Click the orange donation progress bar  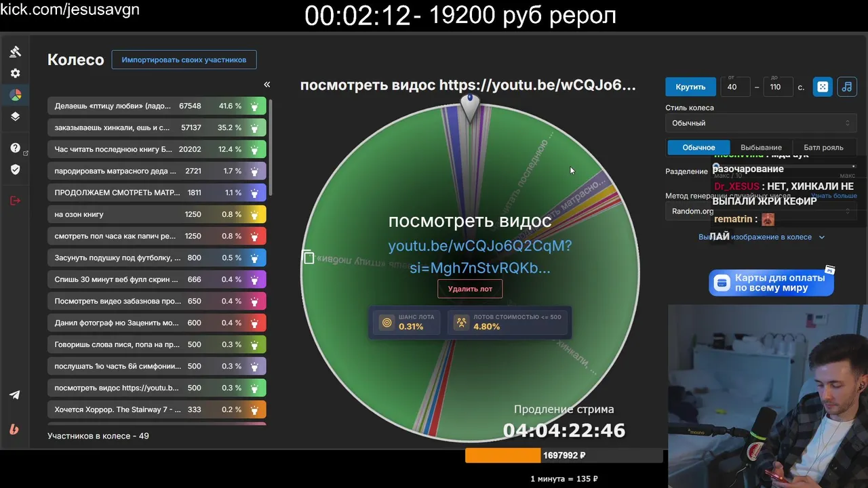[503, 455]
